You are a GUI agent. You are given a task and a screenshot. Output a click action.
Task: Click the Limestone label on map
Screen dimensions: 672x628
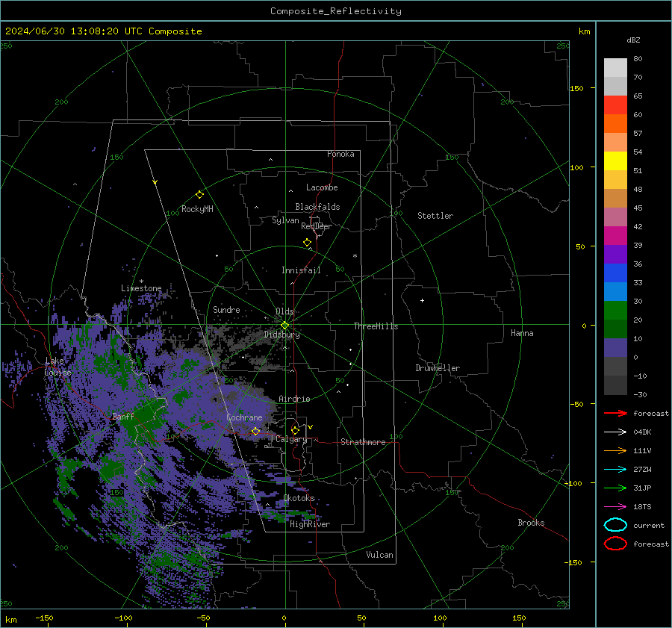tap(141, 288)
